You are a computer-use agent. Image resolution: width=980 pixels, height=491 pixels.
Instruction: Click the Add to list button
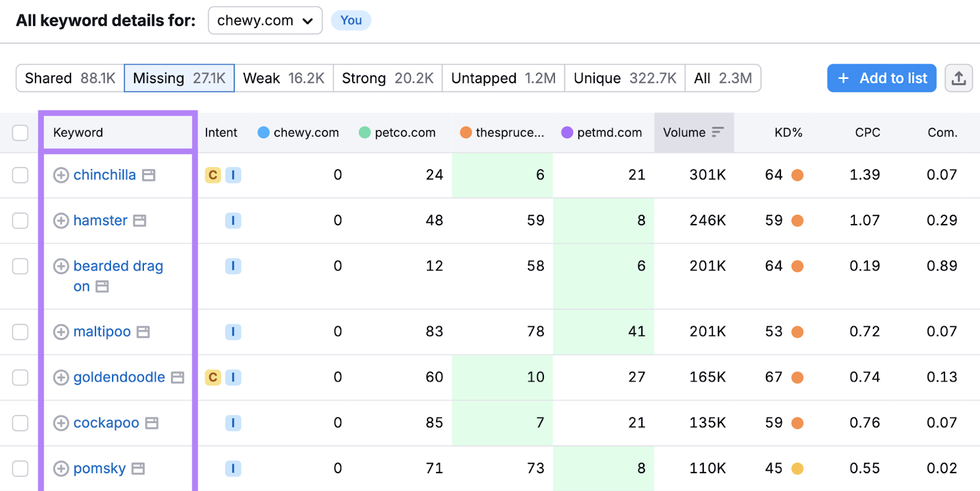881,78
